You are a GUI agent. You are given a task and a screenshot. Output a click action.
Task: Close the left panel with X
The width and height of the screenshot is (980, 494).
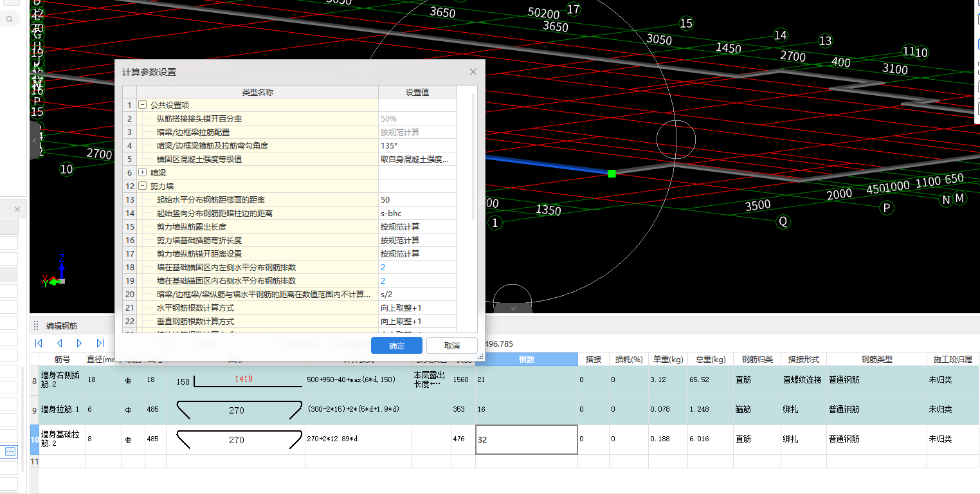point(17,209)
